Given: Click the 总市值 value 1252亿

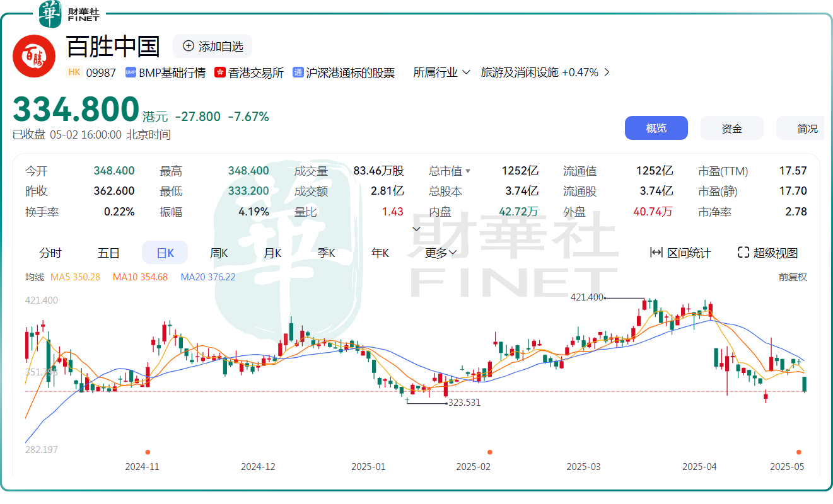Looking at the screenshot, I should click(x=520, y=171).
